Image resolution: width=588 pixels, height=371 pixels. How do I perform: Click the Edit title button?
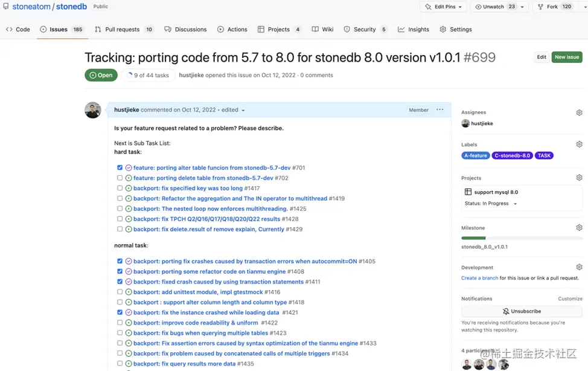pyautogui.click(x=541, y=57)
